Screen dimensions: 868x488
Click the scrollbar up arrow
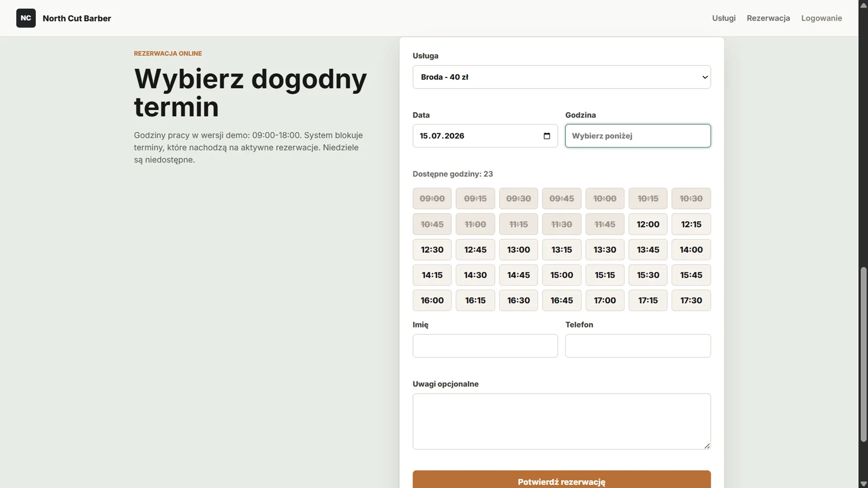(863, 5)
